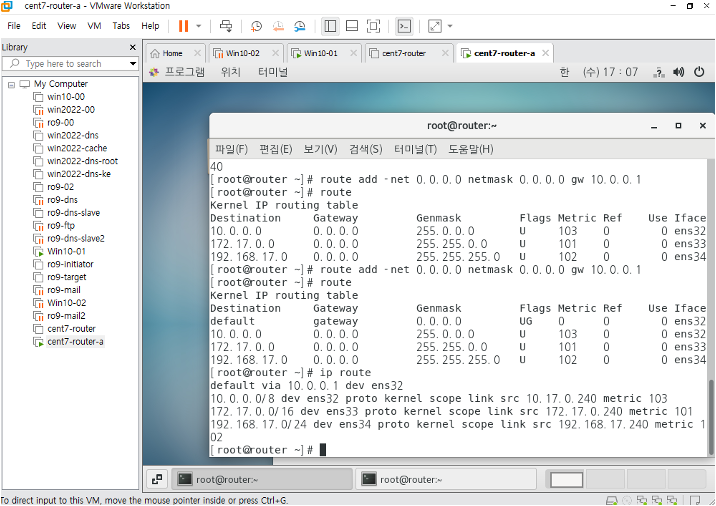Open the Tabs menu
716x506 pixels.
121,26
